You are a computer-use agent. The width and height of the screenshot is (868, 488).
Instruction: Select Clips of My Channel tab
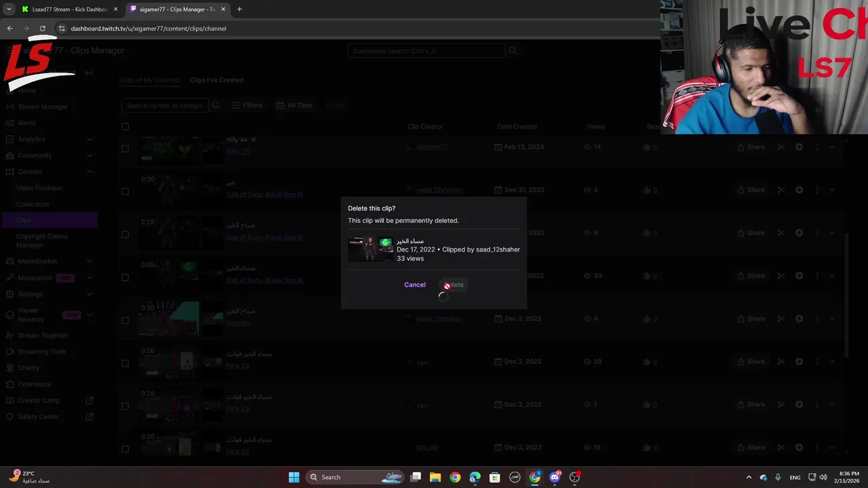click(149, 80)
